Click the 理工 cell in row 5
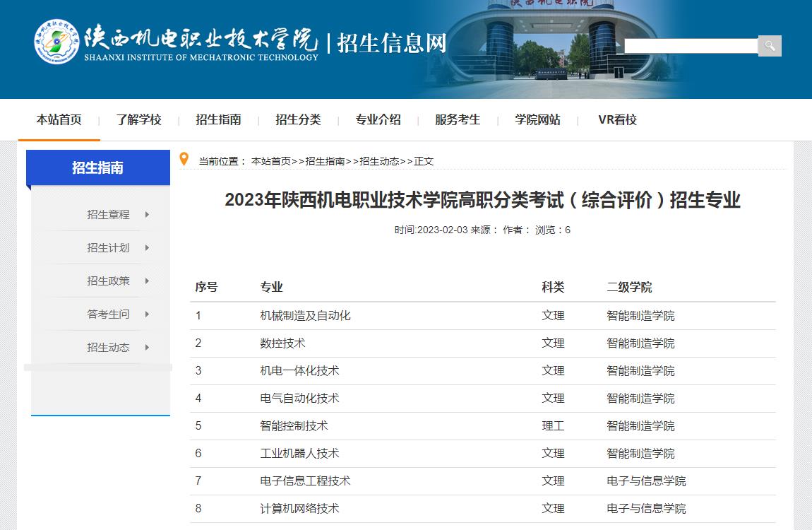This screenshot has width=812, height=530. 553,426
